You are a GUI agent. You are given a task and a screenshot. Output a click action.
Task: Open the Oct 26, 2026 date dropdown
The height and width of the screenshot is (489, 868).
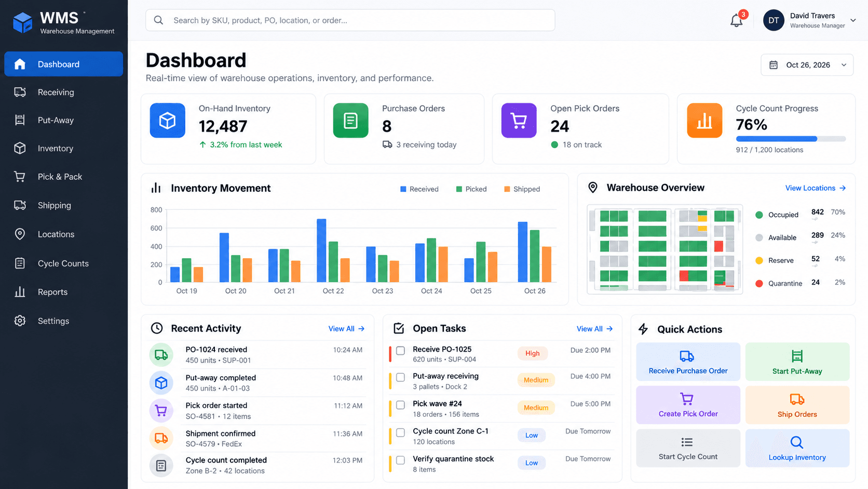(807, 65)
